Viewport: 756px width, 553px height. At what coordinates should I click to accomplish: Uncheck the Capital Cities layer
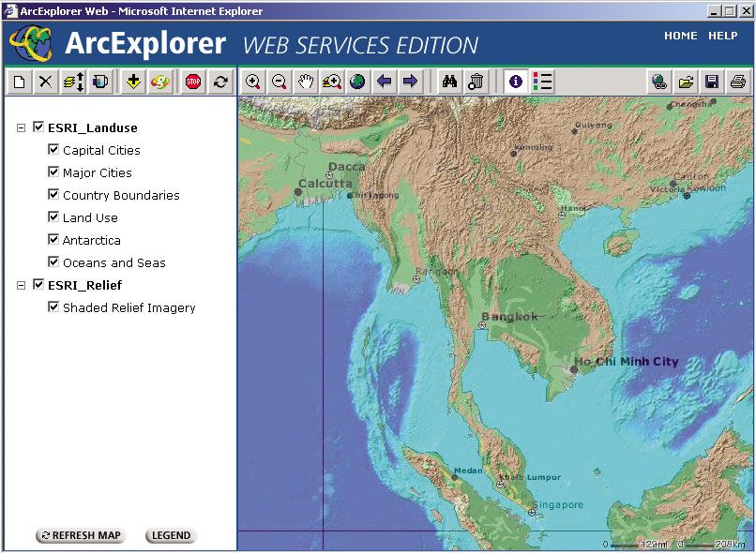53,149
